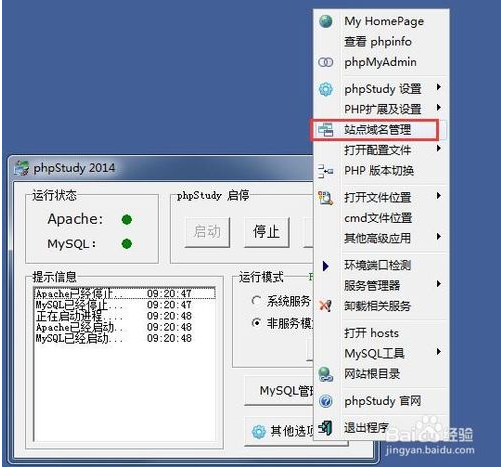Click the PHP 版本切换 switch icon
The height and width of the screenshot is (467, 501).
click(325, 171)
